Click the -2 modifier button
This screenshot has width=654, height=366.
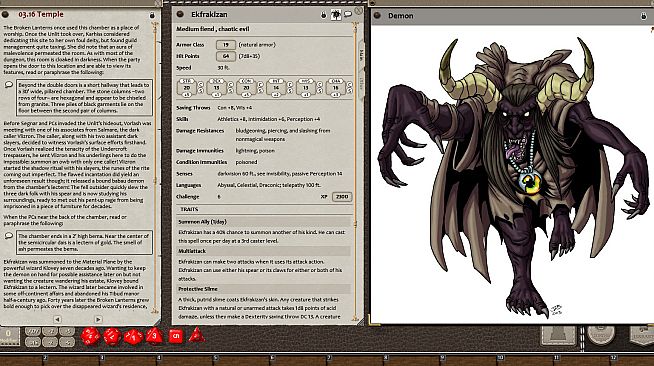(50, 342)
